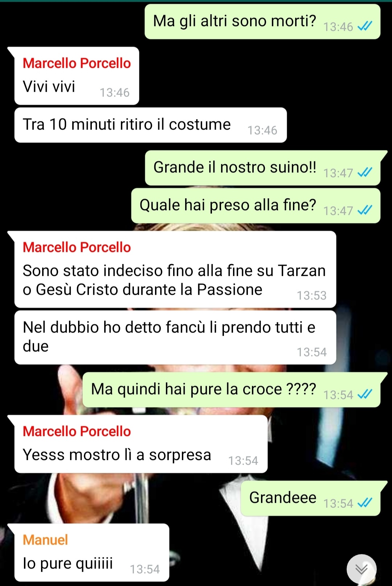Open Marcello Porcello's name above 'Vivi vivi'
Screen dimensions: 392x586
coord(77,63)
